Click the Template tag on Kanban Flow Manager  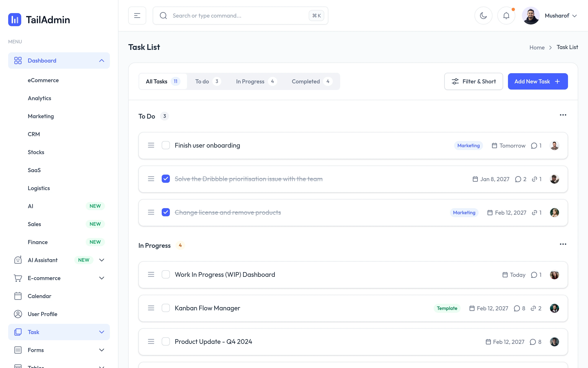point(447,308)
